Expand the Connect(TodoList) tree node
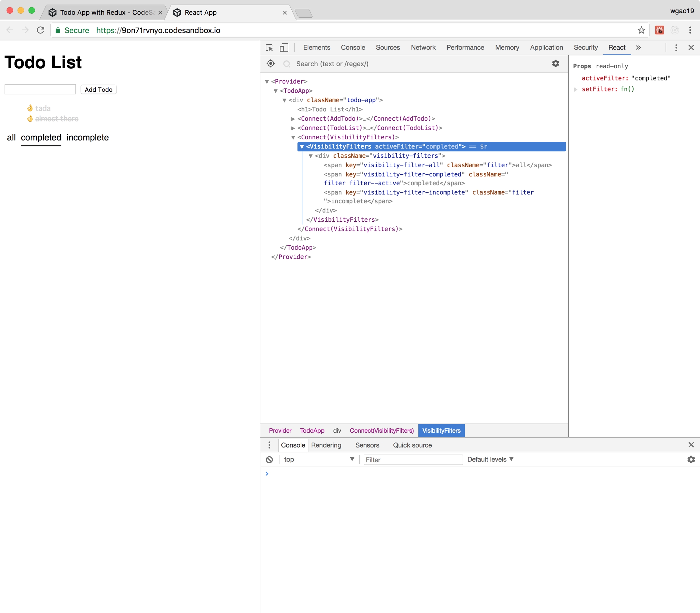Viewport: 700px width, 613px height. pyautogui.click(x=293, y=128)
